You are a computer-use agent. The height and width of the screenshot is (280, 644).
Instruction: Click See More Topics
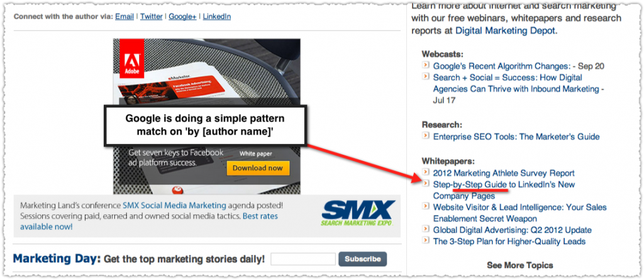click(x=520, y=265)
